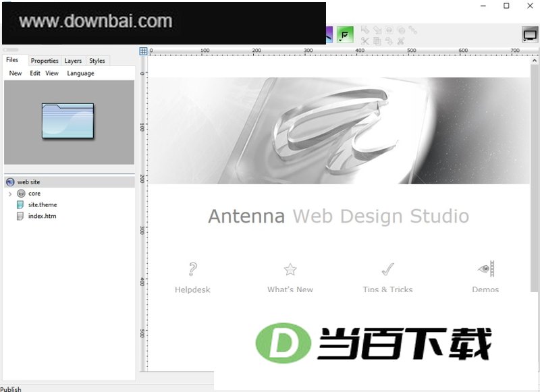Click the chain link icon
Viewport: 540px width, 392px height.
tap(412, 30)
